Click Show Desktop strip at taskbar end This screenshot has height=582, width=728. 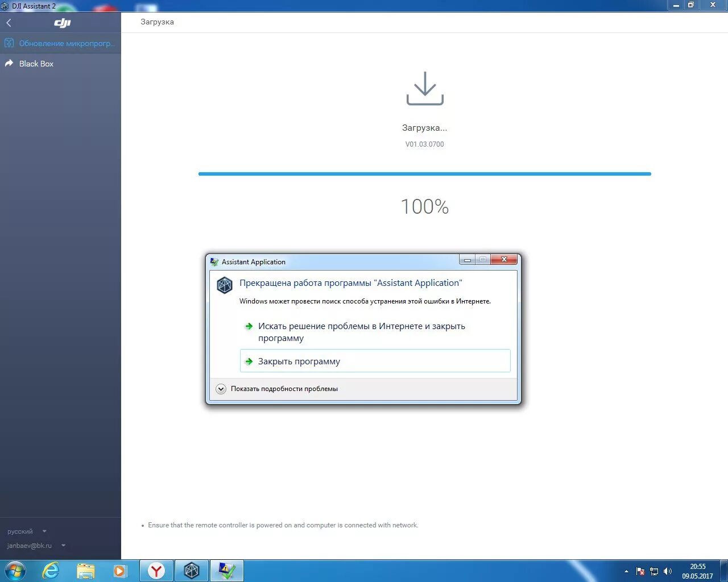click(724, 571)
